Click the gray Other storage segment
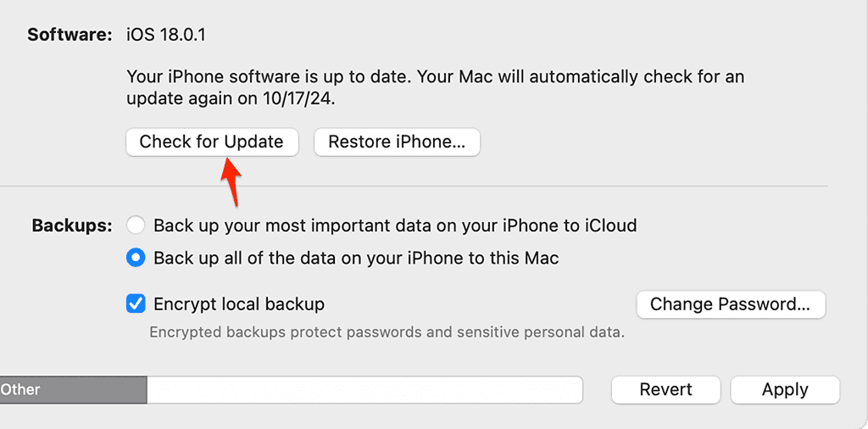The width and height of the screenshot is (868, 429). coord(72,390)
